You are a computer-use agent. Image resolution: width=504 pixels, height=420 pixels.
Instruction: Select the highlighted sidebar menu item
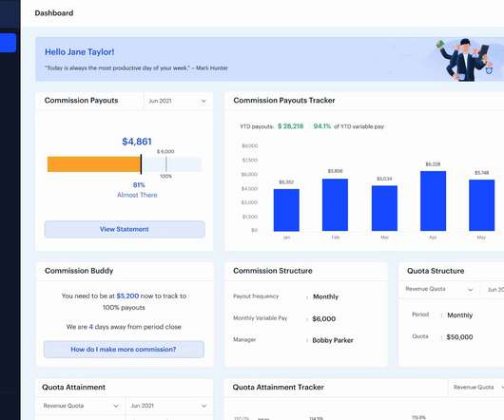(x=8, y=43)
